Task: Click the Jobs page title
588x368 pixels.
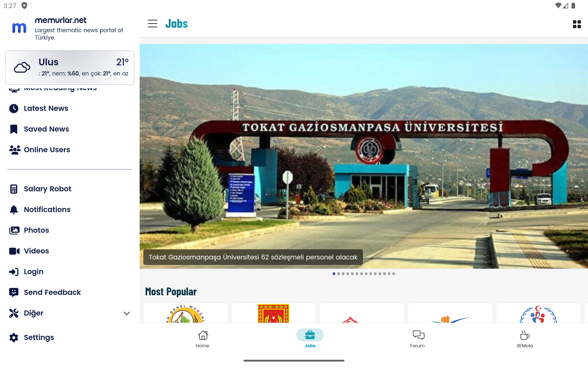Action: (x=177, y=24)
